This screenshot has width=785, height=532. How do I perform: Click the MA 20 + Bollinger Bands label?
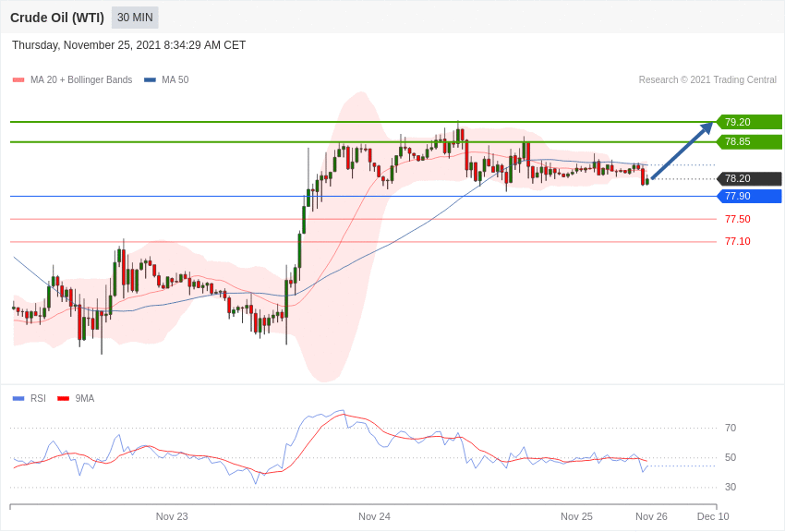(x=81, y=79)
